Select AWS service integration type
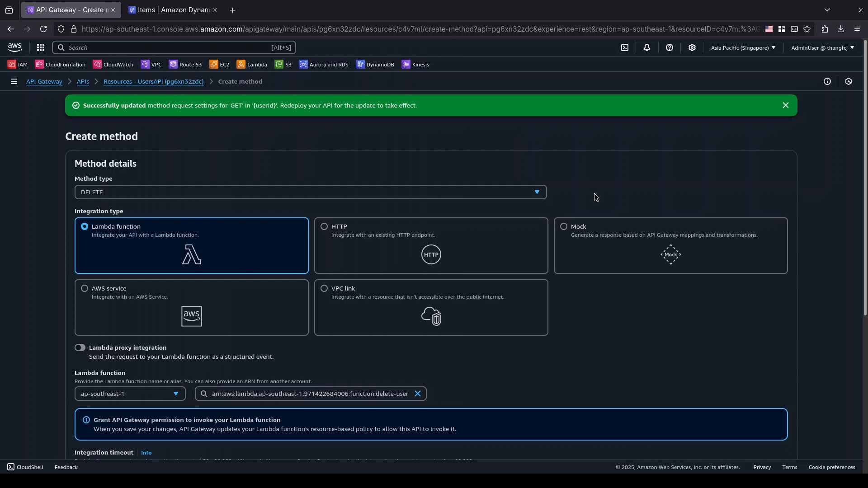 point(192,308)
